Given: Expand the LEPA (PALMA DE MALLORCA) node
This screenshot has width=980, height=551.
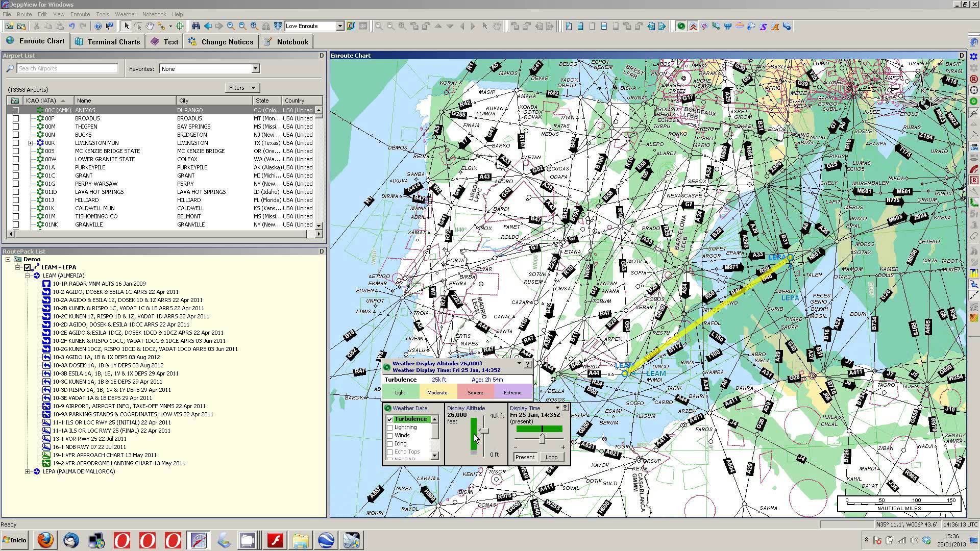Looking at the screenshot, I should pos(28,471).
